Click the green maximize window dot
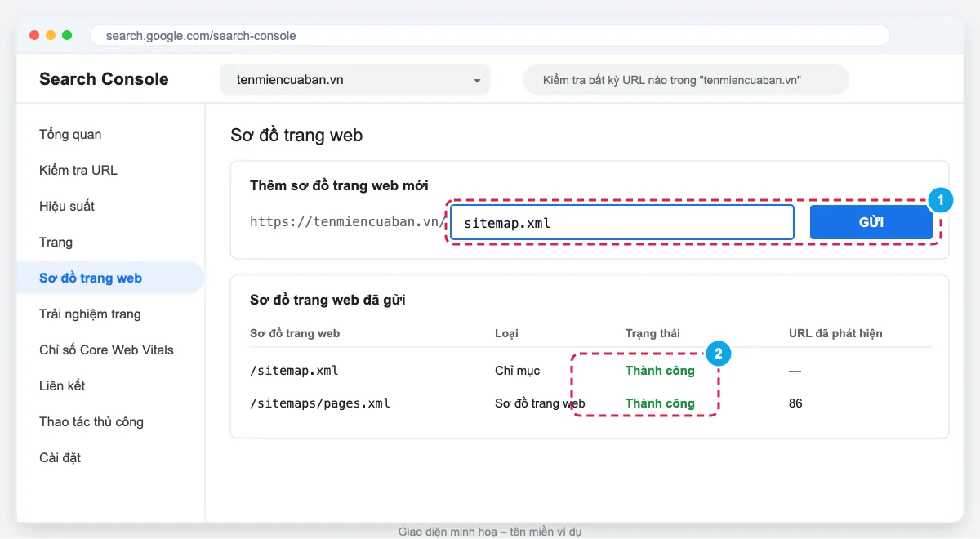Screen dimensions: 980x539 click(x=67, y=35)
